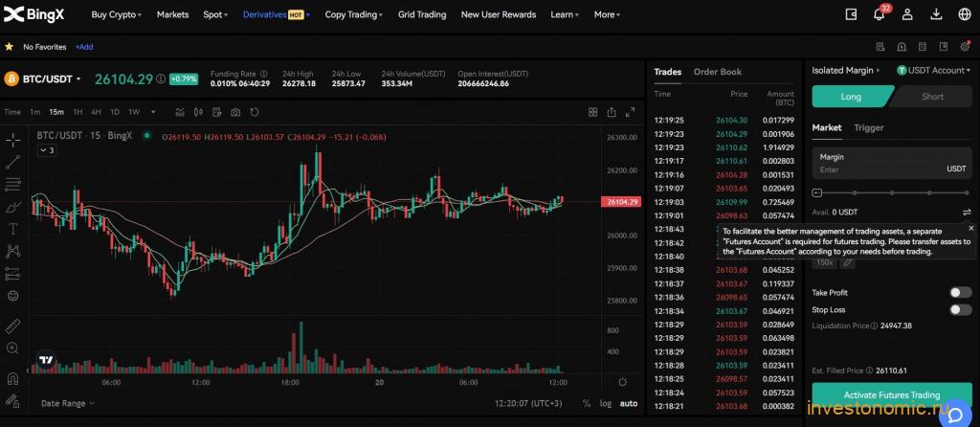
Task: Toggle log scale on chart
Action: pyautogui.click(x=606, y=403)
